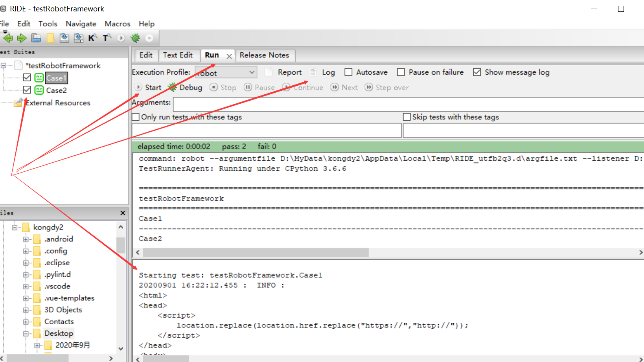
Task: Collapse the Desktop folder node
Action: (26, 334)
